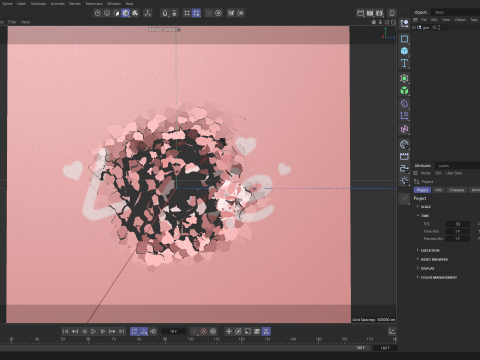Open the green MoGraph cloner icon

pos(404,91)
